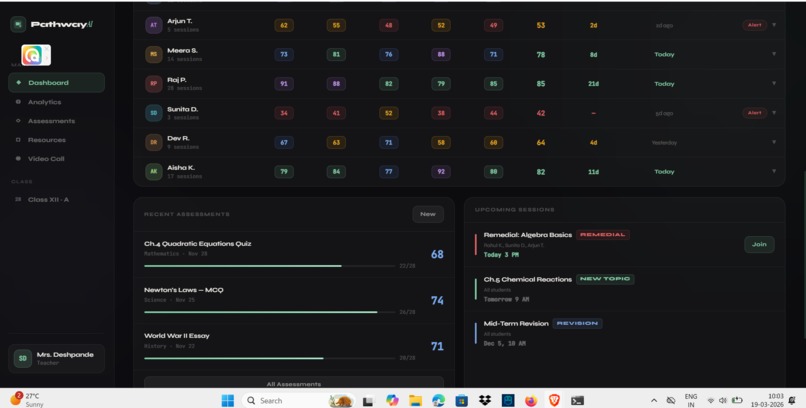Click Meera S.'s MS avatar
The image size is (806, 408).
[154, 54]
